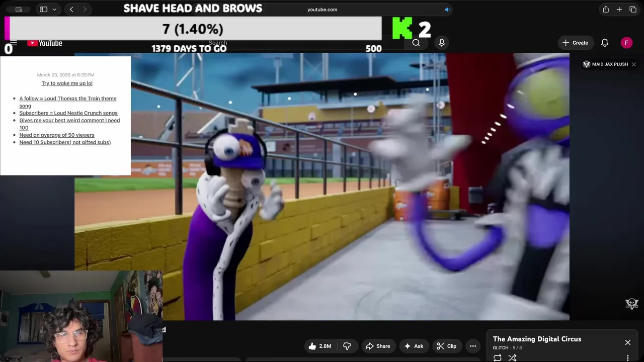Mute the tab audio speaker icon
The height and width of the screenshot is (362, 644).
tap(447, 9)
